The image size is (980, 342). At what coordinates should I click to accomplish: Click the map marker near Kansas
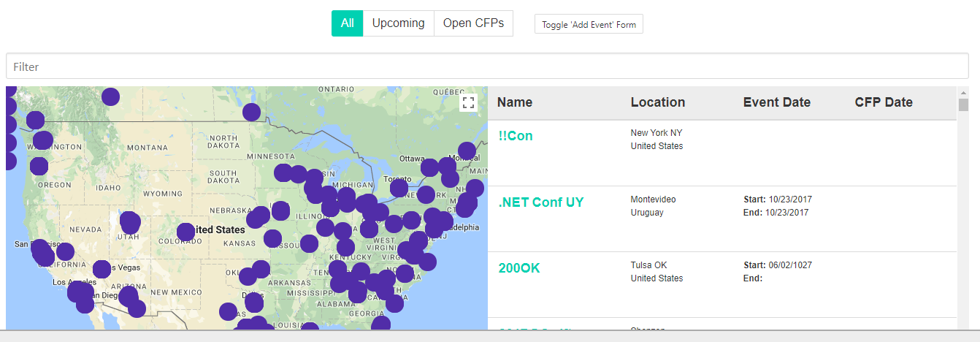pyautogui.click(x=272, y=238)
